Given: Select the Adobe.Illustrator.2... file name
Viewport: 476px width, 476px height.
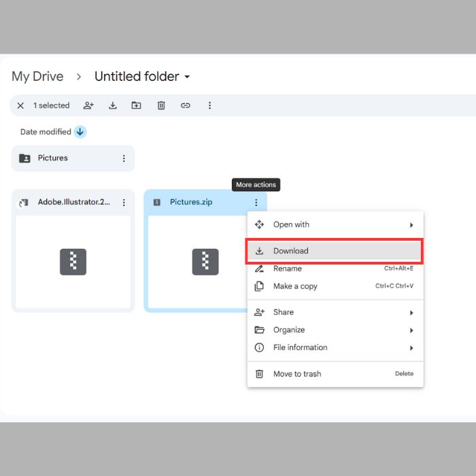Looking at the screenshot, I should [x=73, y=202].
